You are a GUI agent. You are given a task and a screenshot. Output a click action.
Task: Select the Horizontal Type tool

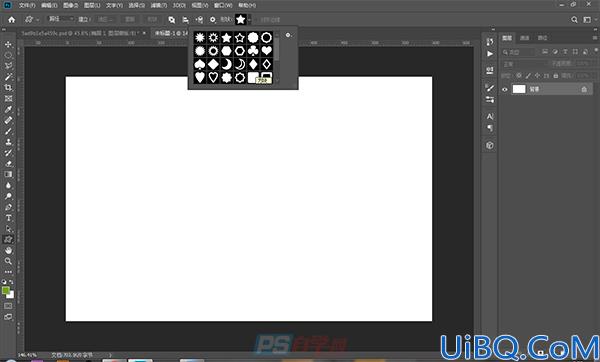click(8, 218)
